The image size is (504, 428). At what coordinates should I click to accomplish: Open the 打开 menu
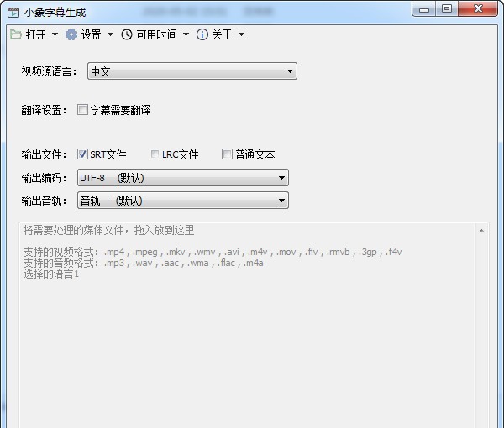[x=34, y=34]
